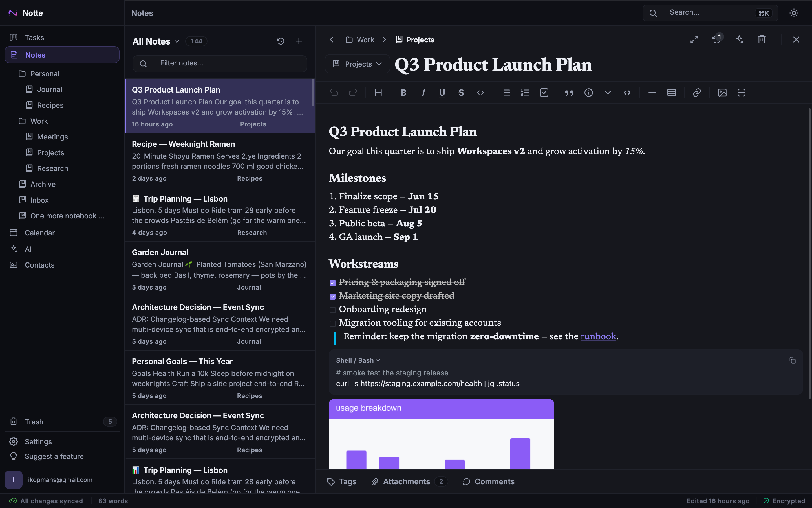Open Settings in the sidebar
The image size is (812, 508).
pyautogui.click(x=62, y=441)
